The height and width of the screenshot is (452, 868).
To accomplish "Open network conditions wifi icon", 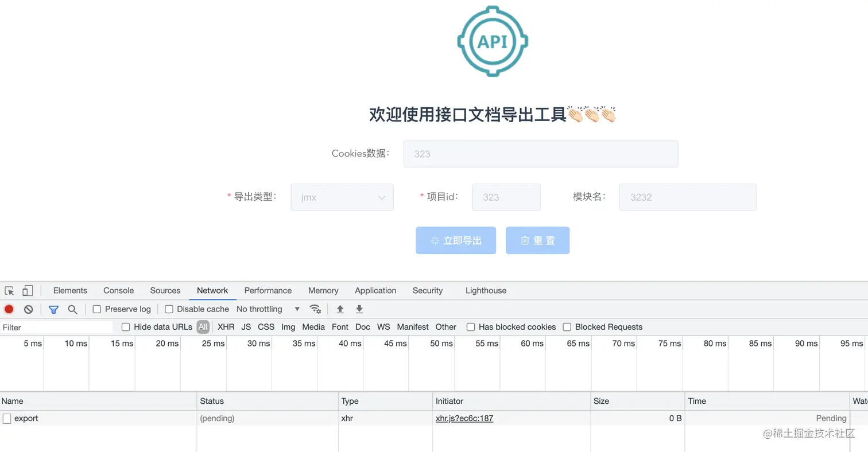I will (315, 309).
